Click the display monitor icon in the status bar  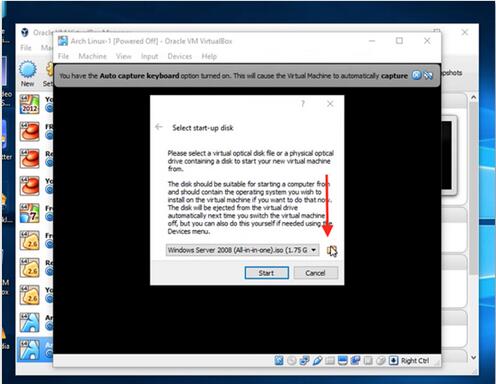tap(343, 361)
